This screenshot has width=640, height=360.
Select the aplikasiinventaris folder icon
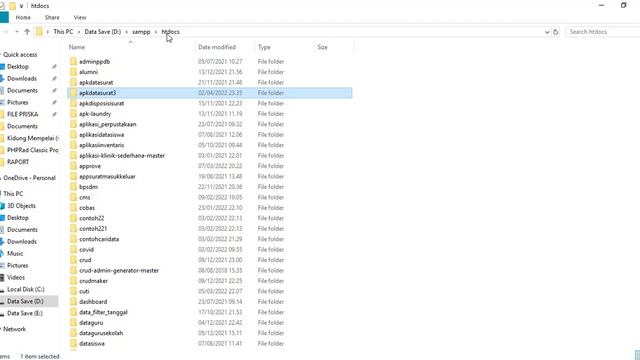pyautogui.click(x=73, y=145)
